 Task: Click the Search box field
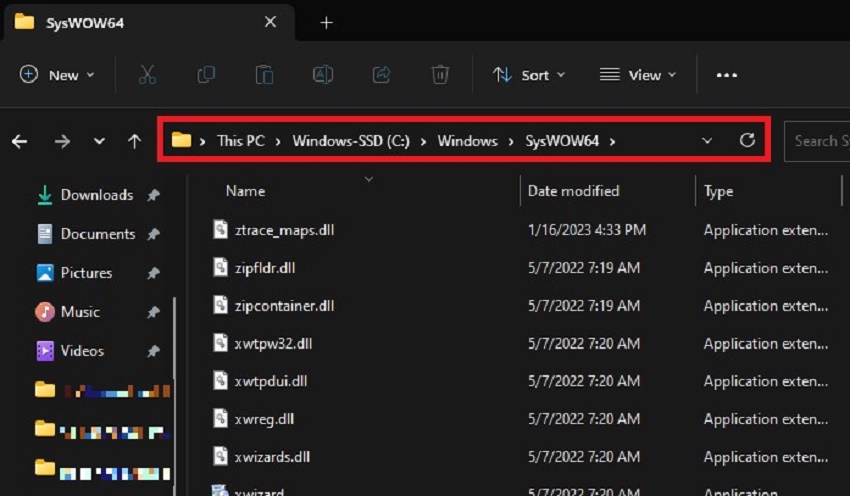pyautogui.click(x=817, y=141)
